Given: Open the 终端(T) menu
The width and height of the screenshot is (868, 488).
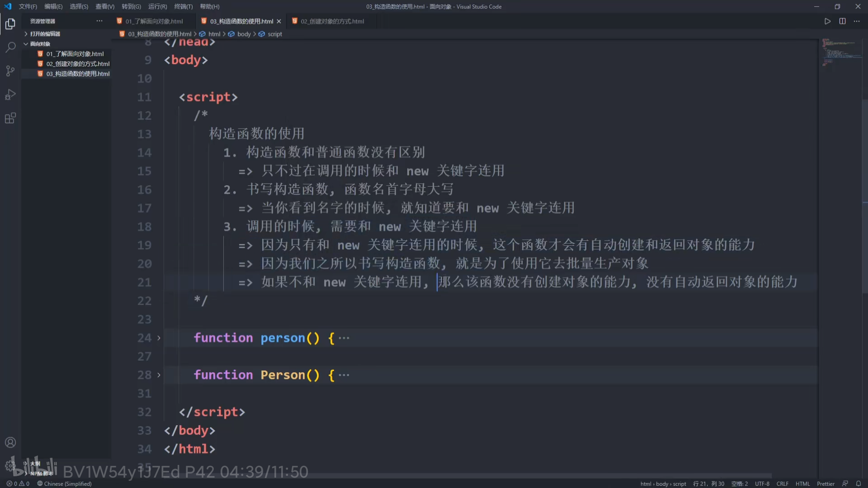Looking at the screenshot, I should pos(183,6).
